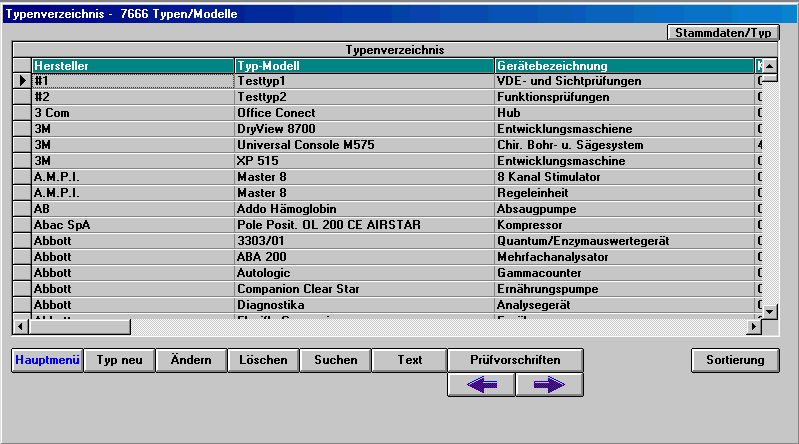
Task: Select the current-row marker beside #1
Action: click(x=22, y=81)
